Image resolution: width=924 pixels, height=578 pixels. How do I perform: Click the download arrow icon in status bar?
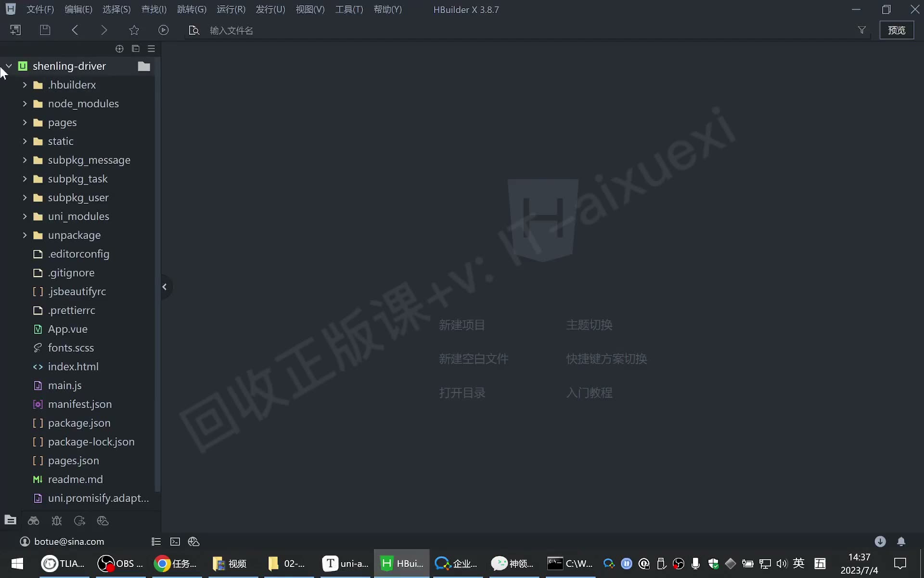tap(880, 541)
